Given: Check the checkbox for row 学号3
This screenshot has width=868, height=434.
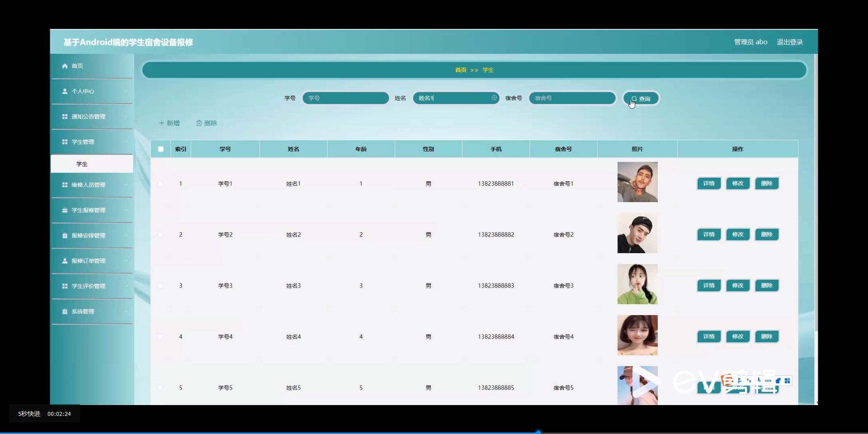Looking at the screenshot, I should click(160, 285).
